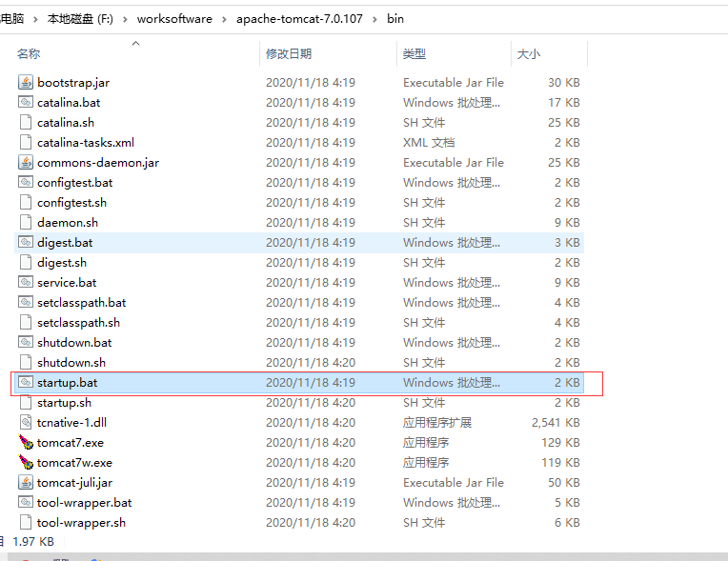Click the setclasspath.sh file icon

[x=26, y=322]
